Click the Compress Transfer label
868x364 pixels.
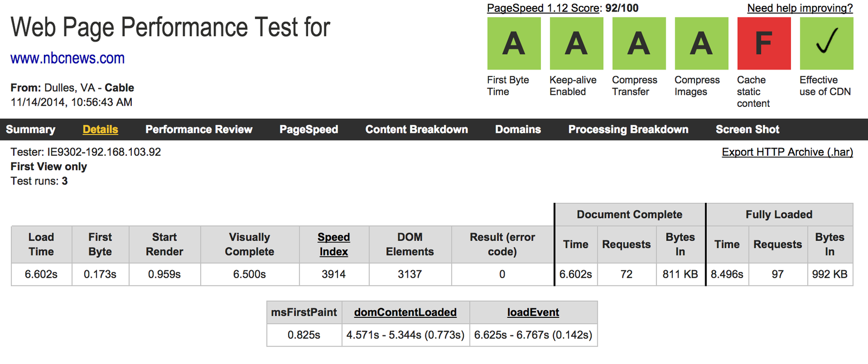pyautogui.click(x=635, y=86)
